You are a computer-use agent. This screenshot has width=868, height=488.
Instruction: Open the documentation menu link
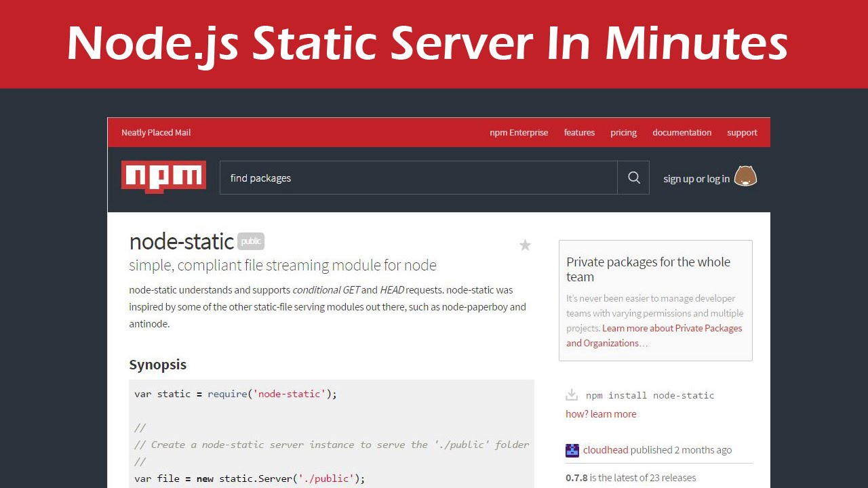pyautogui.click(x=682, y=133)
